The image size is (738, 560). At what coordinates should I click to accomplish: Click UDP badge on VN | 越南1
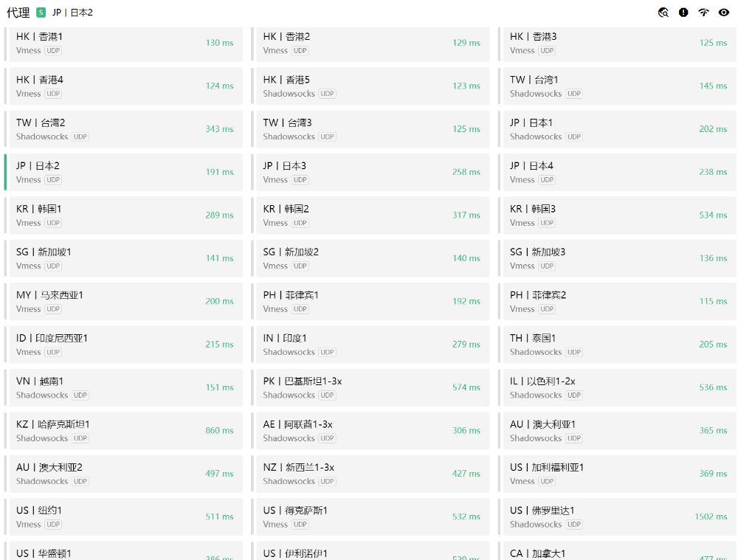80,395
